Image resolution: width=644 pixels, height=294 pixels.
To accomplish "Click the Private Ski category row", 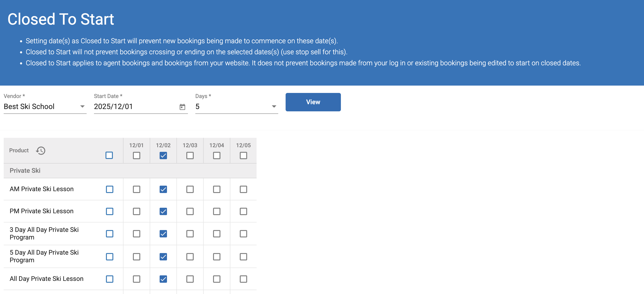I will point(25,171).
